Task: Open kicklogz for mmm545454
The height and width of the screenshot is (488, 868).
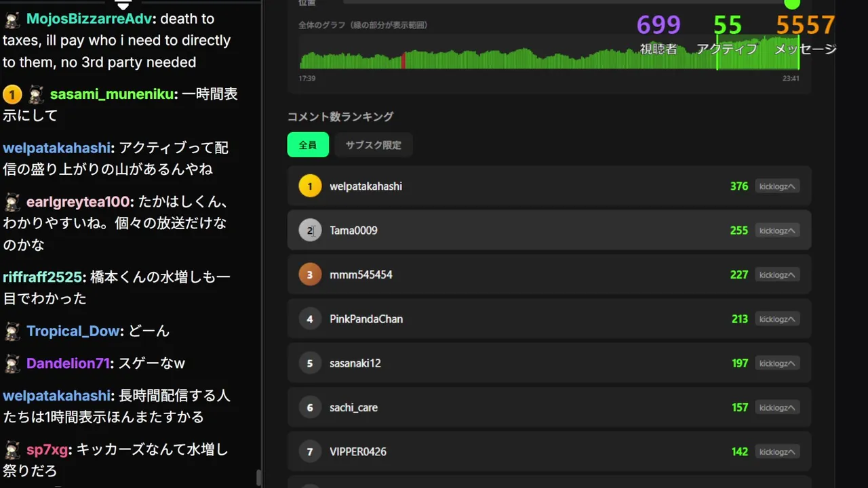Action: [x=777, y=274]
